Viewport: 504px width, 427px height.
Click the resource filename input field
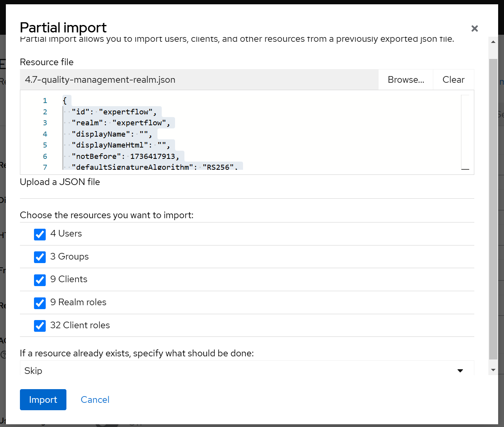(x=199, y=80)
